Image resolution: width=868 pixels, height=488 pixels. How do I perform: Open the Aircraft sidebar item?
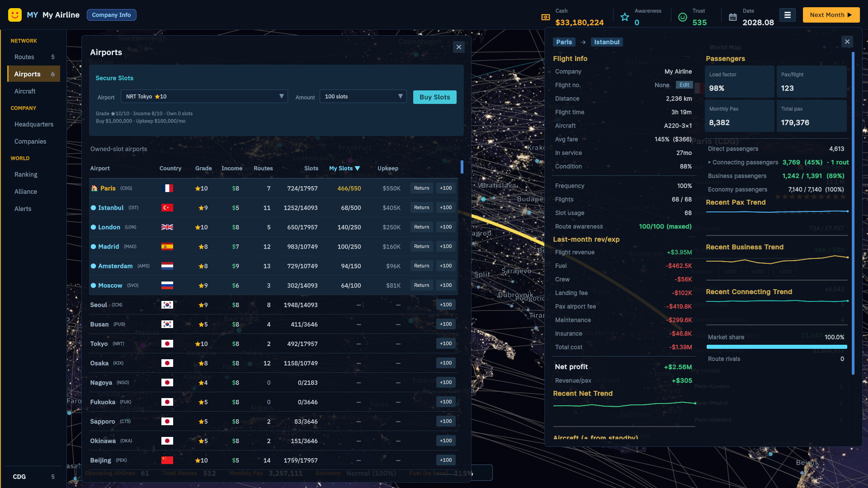point(34,91)
